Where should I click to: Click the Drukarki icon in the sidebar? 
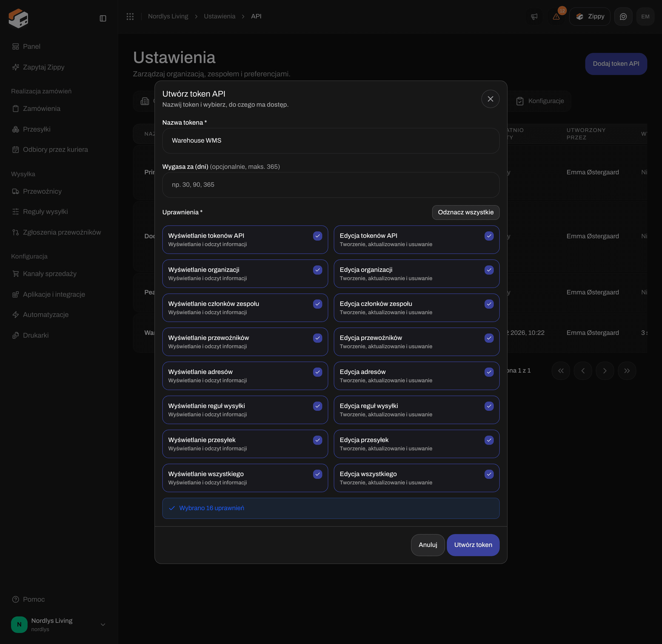coord(16,336)
